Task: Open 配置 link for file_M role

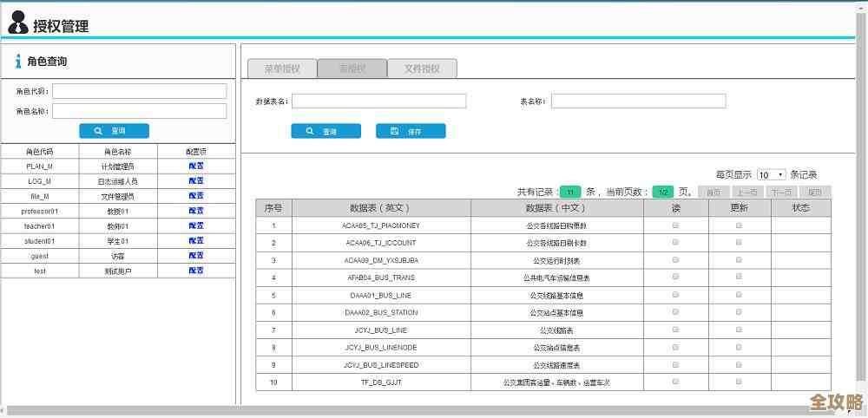Action: point(196,196)
